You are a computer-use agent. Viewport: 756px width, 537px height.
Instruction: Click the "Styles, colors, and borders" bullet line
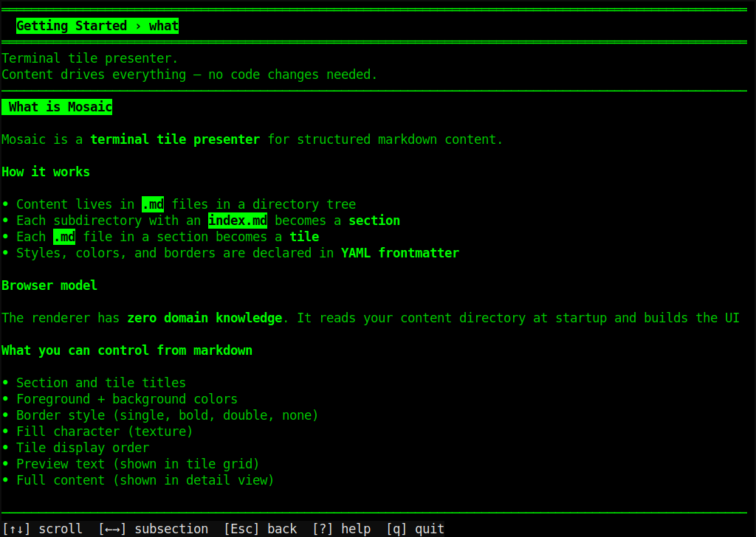(230, 253)
